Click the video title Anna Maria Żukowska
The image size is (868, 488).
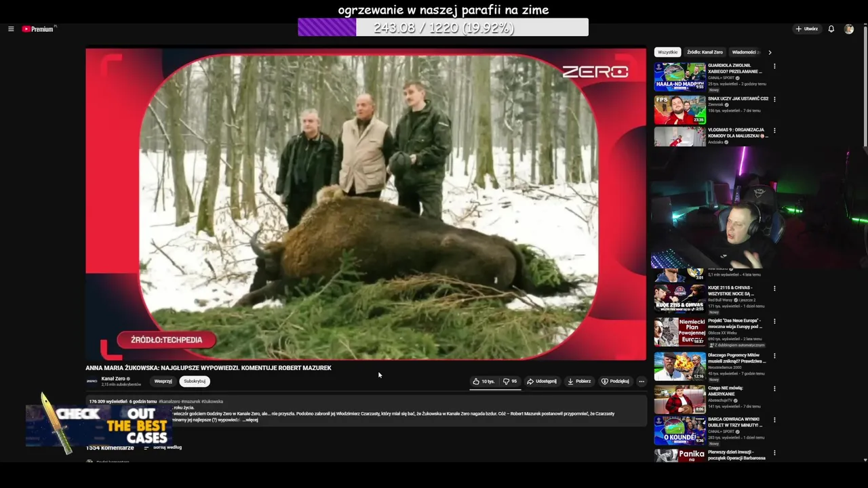[208, 368]
